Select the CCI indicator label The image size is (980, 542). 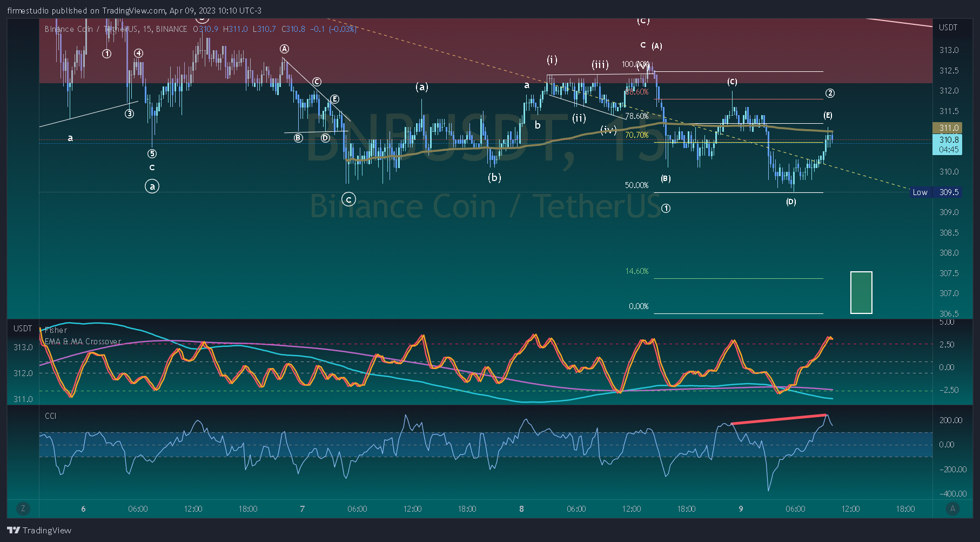[x=50, y=416]
